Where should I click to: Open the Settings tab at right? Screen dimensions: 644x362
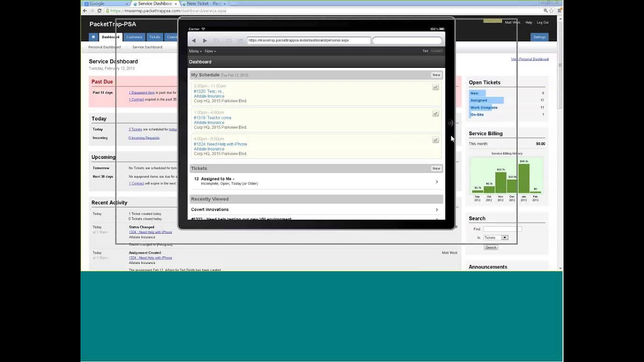coord(539,37)
